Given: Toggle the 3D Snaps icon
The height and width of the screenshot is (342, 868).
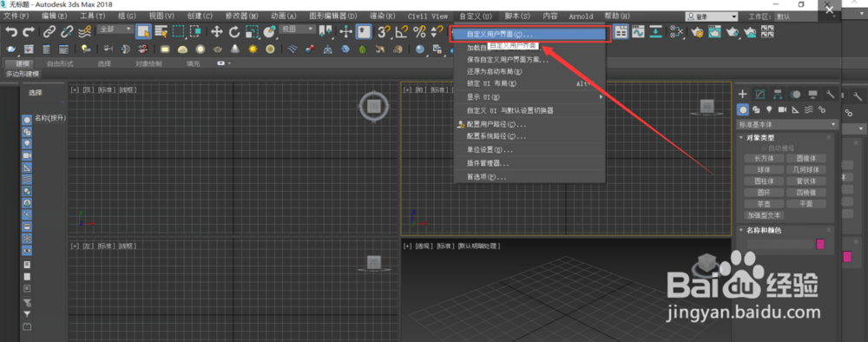Looking at the screenshot, I should point(385,32).
